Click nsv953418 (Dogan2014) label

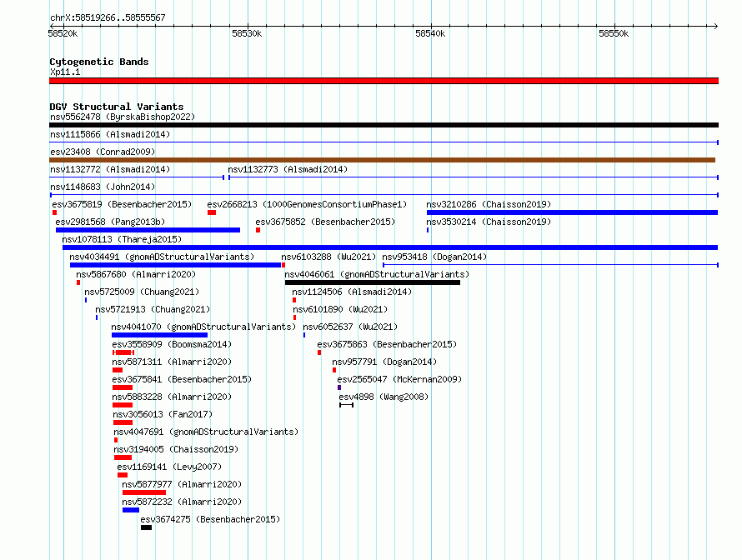point(434,257)
